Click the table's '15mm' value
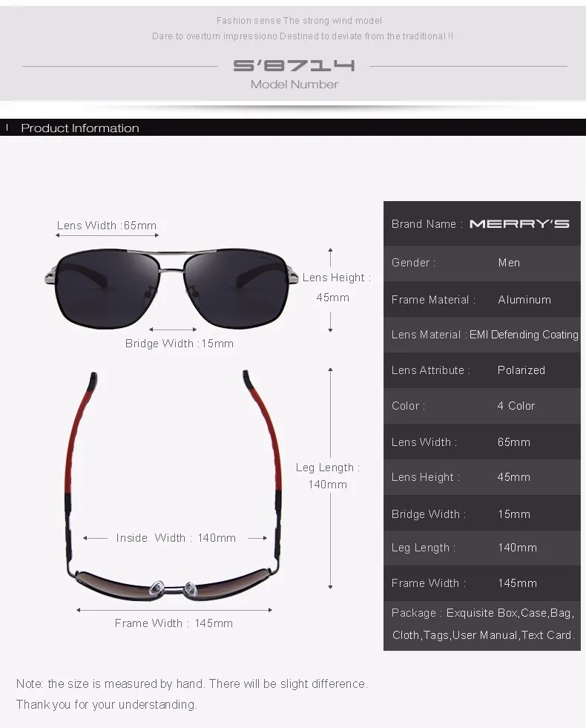586x728 pixels. tap(513, 514)
